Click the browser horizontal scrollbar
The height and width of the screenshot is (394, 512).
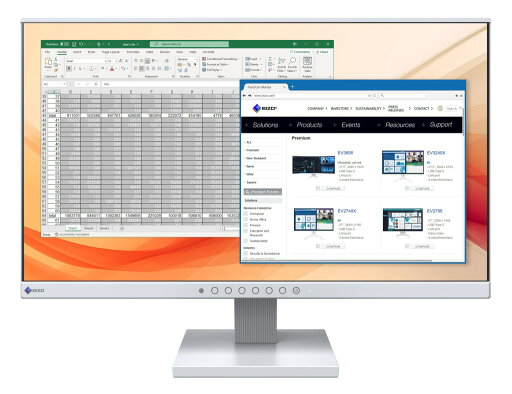(x=337, y=261)
